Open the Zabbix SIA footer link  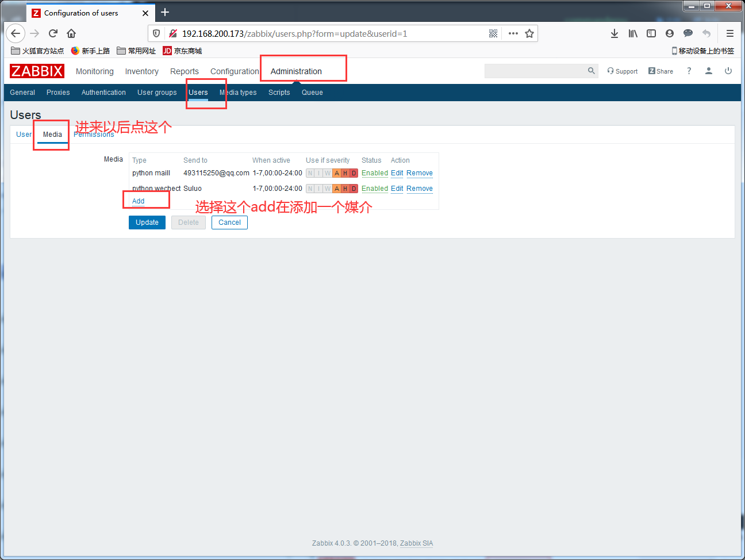pyautogui.click(x=417, y=543)
